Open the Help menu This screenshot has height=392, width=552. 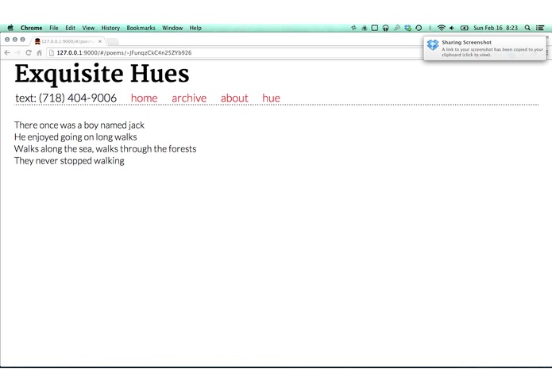click(195, 28)
